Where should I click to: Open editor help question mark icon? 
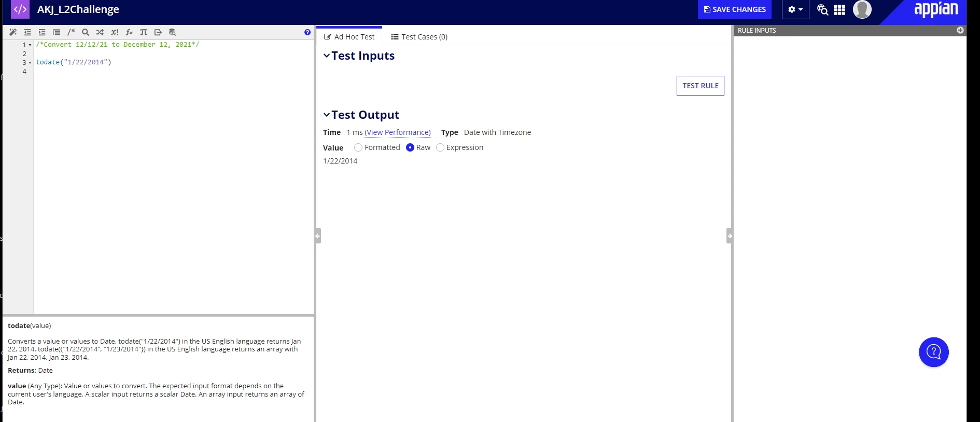(307, 32)
